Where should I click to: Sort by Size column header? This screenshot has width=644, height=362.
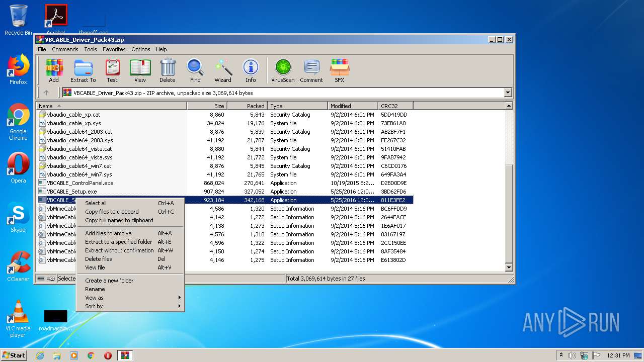pyautogui.click(x=207, y=106)
